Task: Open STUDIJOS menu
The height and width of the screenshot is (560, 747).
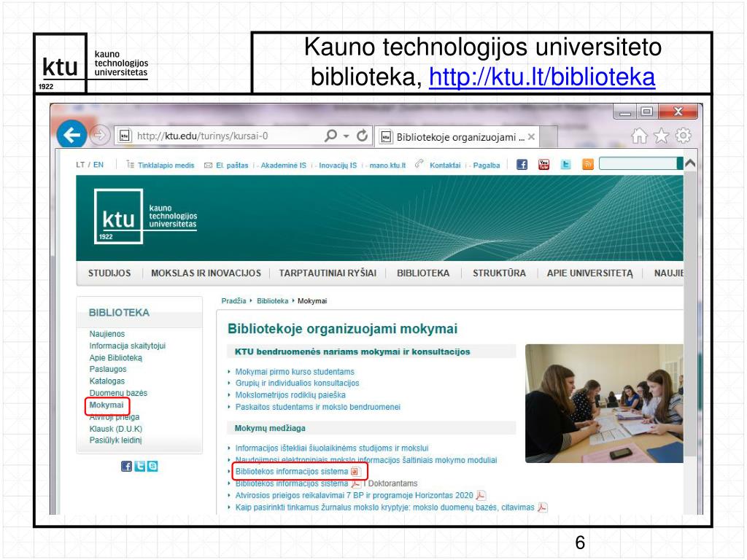Action: [x=109, y=273]
